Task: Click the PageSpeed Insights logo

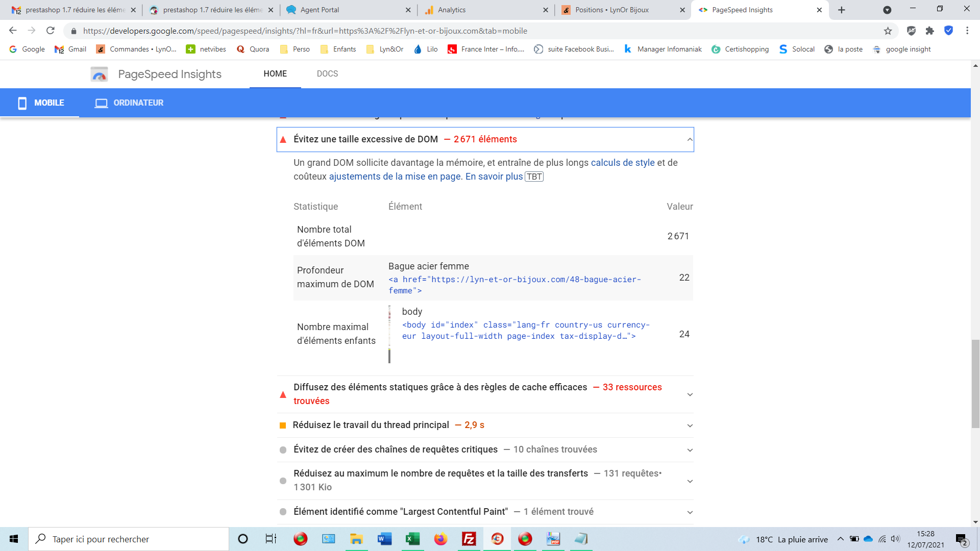Action: point(99,74)
